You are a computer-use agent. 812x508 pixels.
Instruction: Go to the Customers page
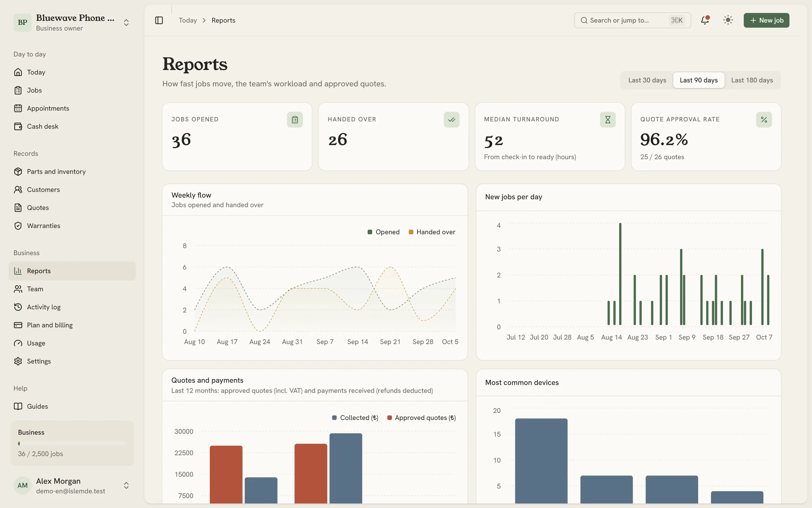(x=72, y=189)
